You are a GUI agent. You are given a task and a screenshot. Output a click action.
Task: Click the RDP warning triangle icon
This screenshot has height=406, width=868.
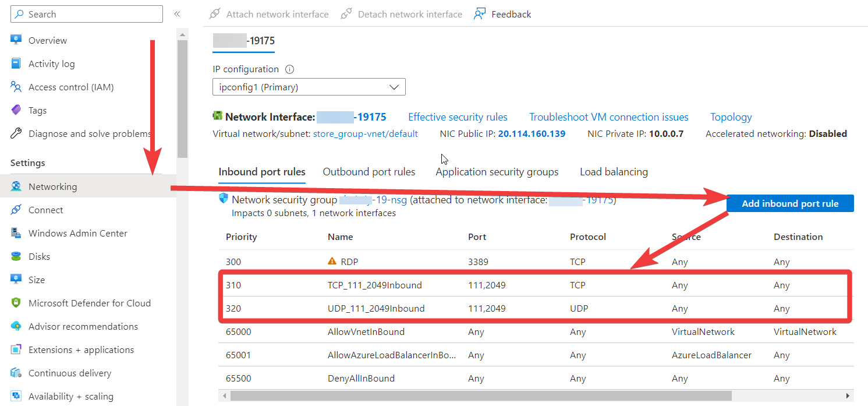click(x=332, y=262)
